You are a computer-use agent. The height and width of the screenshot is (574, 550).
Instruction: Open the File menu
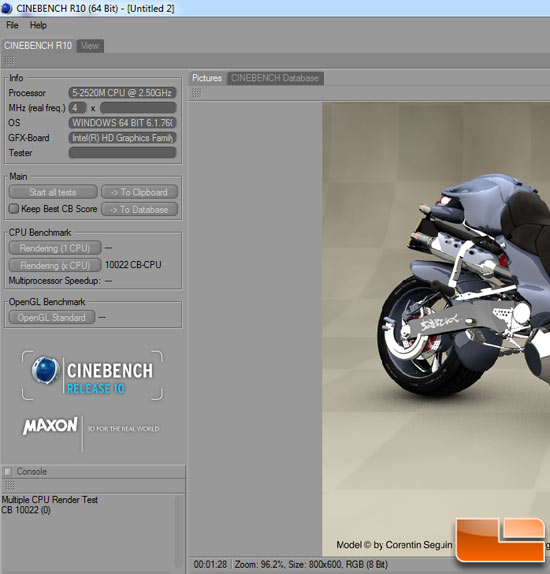[12, 25]
